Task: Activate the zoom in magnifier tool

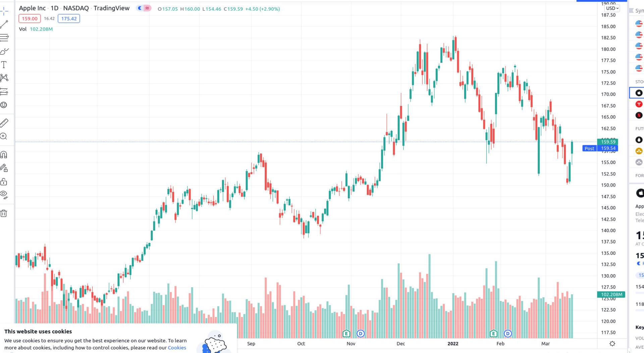Action: click(4, 136)
